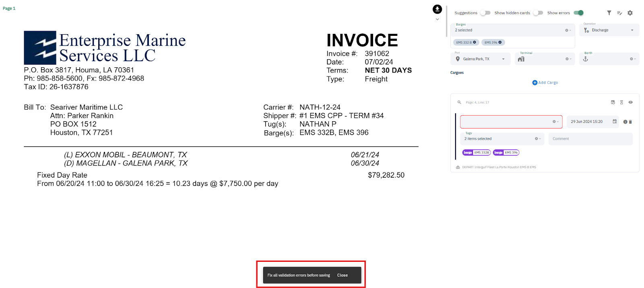Viewport: 644px width, 288px height.
Task: Click the (L) EXXON MOBIL - BEAUMONT, TX line
Action: (x=126, y=155)
